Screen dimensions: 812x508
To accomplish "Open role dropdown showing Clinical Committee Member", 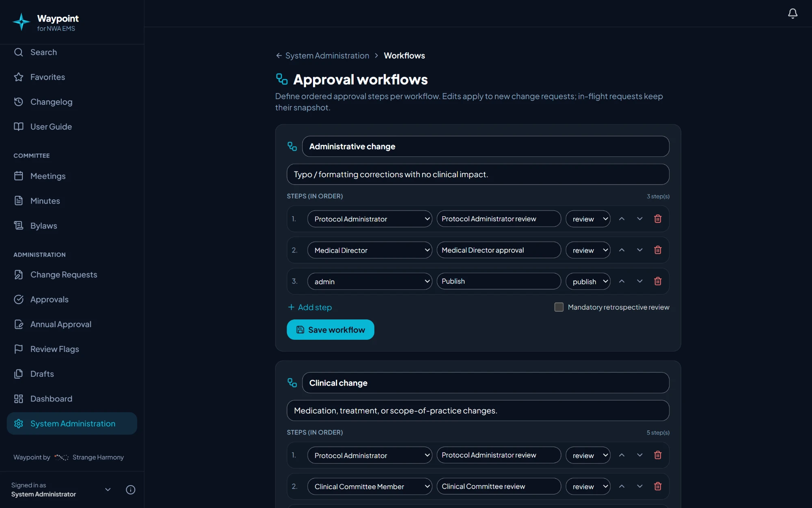I will click(x=369, y=486).
